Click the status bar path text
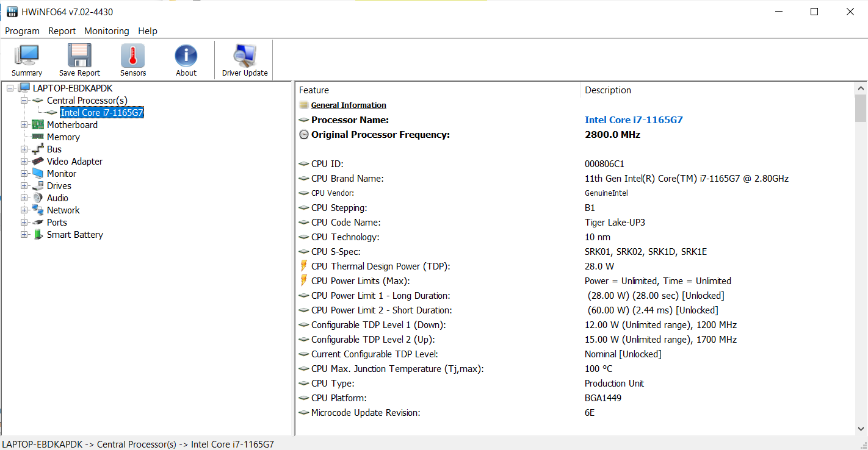The width and height of the screenshot is (868, 450). (x=138, y=445)
